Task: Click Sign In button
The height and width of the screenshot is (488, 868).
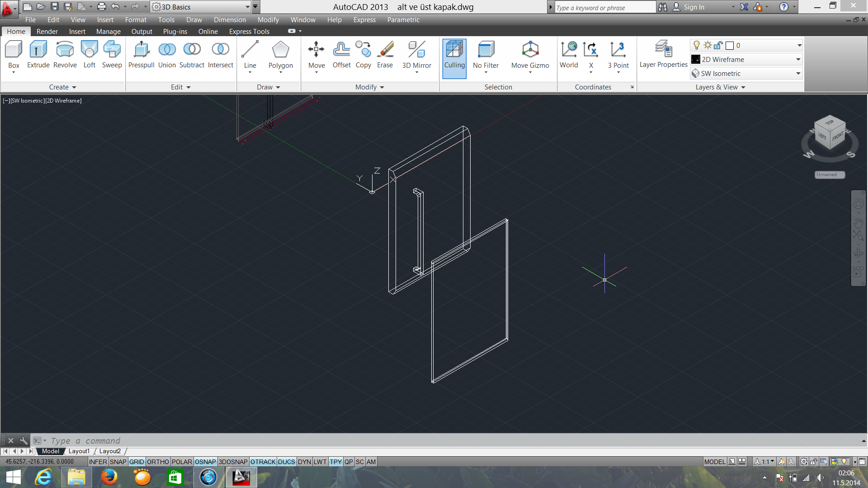Action: [693, 7]
